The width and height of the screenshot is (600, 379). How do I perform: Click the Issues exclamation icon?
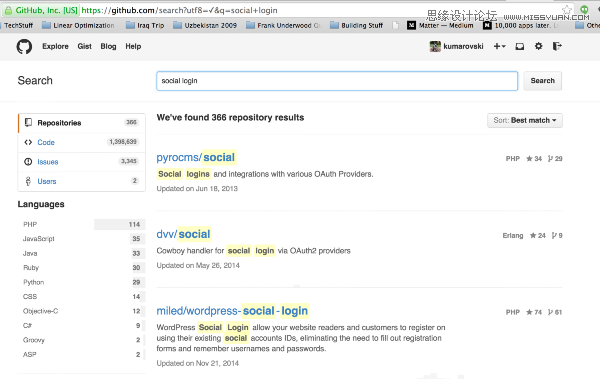point(28,162)
